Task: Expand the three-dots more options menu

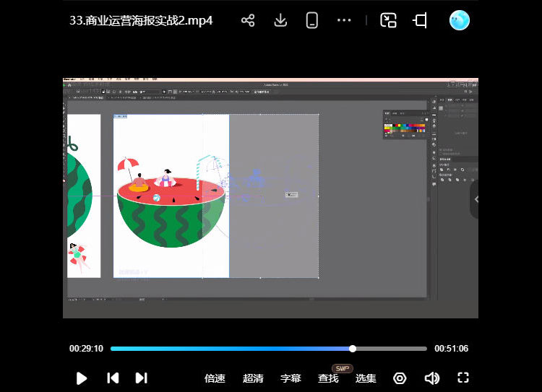Action: (x=344, y=20)
